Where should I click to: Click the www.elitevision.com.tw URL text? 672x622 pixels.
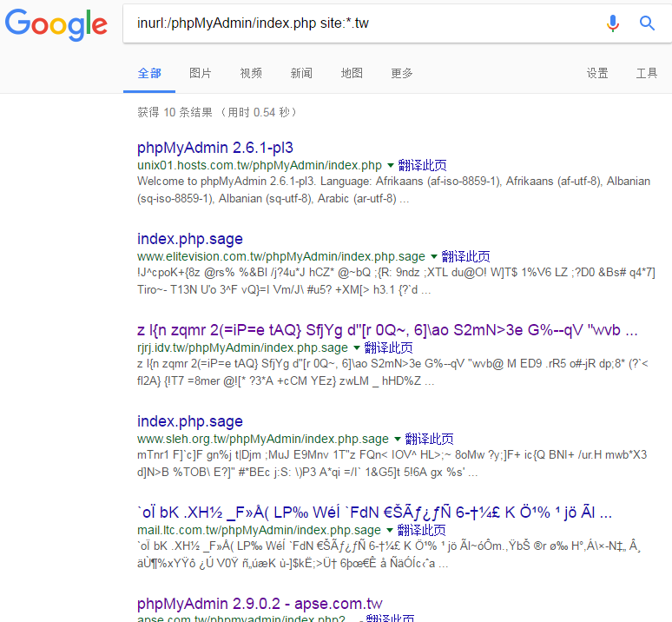[281, 257]
